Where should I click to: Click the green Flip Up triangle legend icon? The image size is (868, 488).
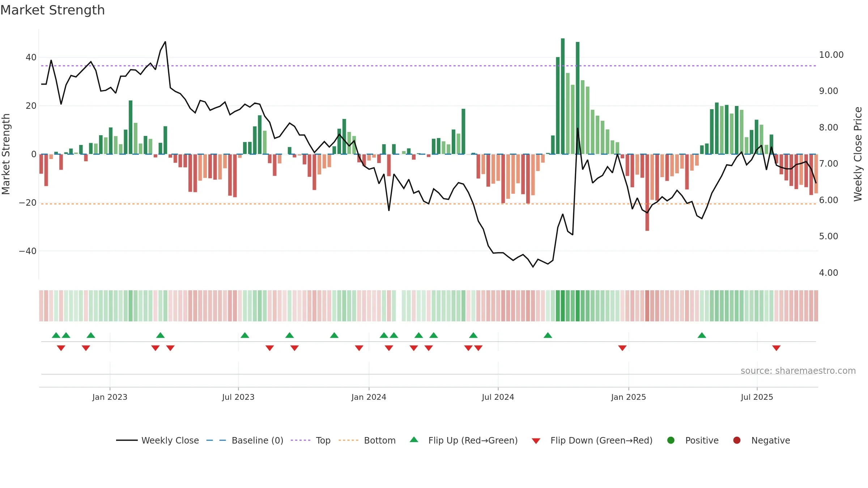[x=414, y=440]
